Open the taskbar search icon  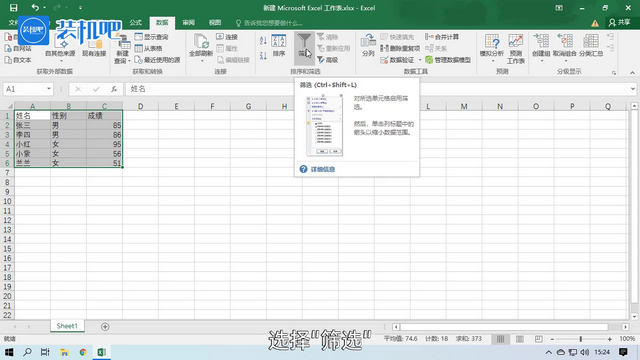click(27, 352)
